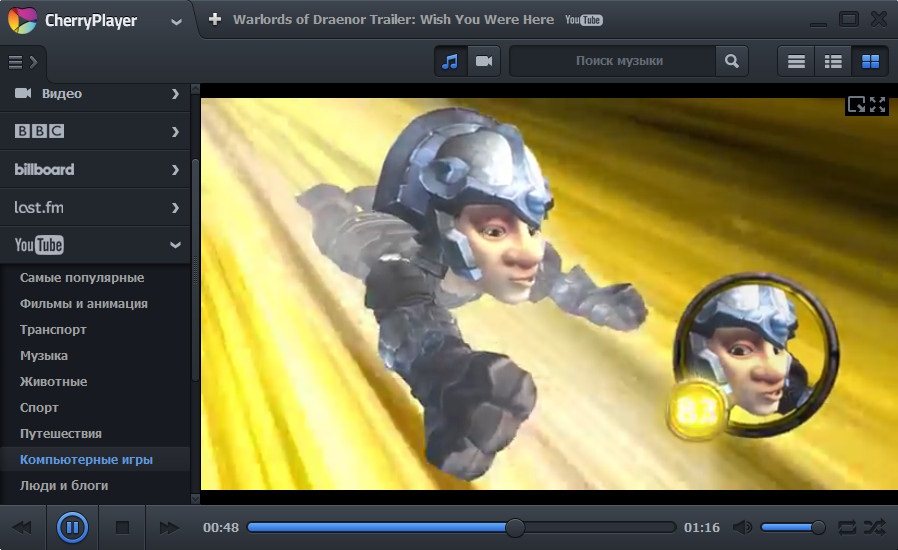Click the billboard logo
Image resolution: width=898 pixels, height=550 pixels.
[44, 170]
